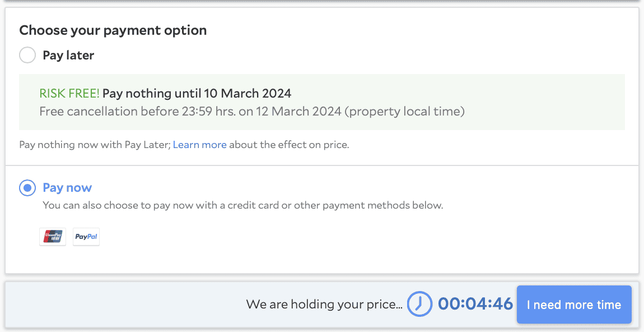Click the about the effect on price text

pos(289,145)
